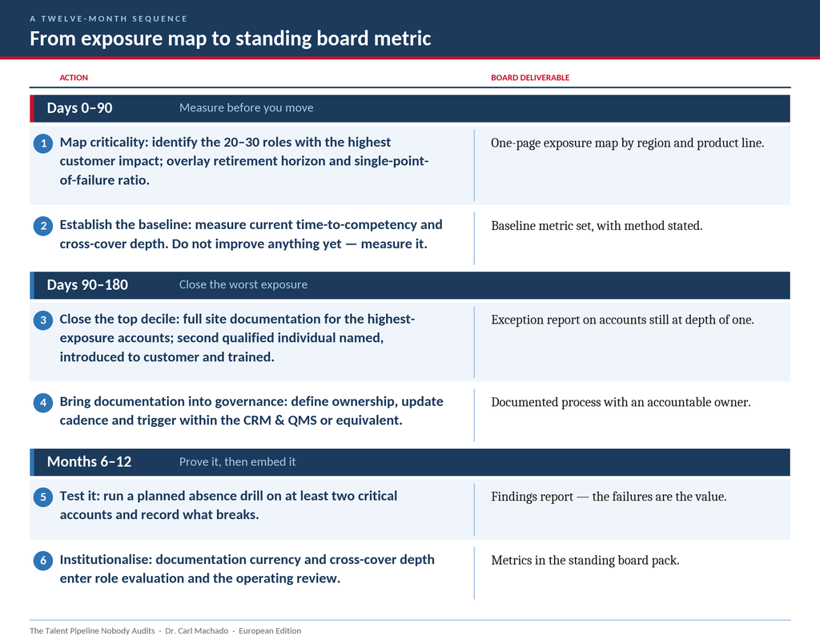Click 'Exception report on accounts' deliverable
Screen dimensions: 820x644
coord(622,320)
